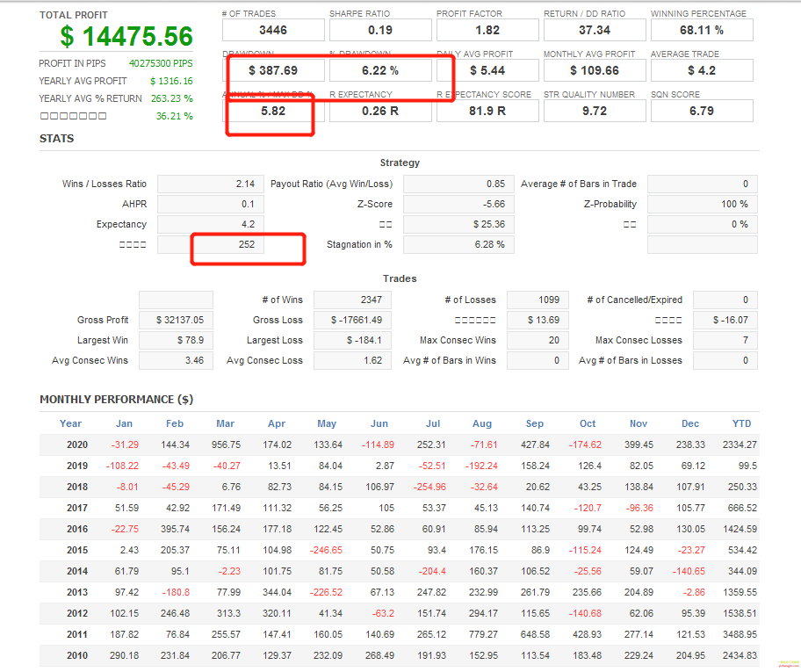Click the # of Wins field 2347
This screenshot has height=672, width=801.
click(x=352, y=300)
